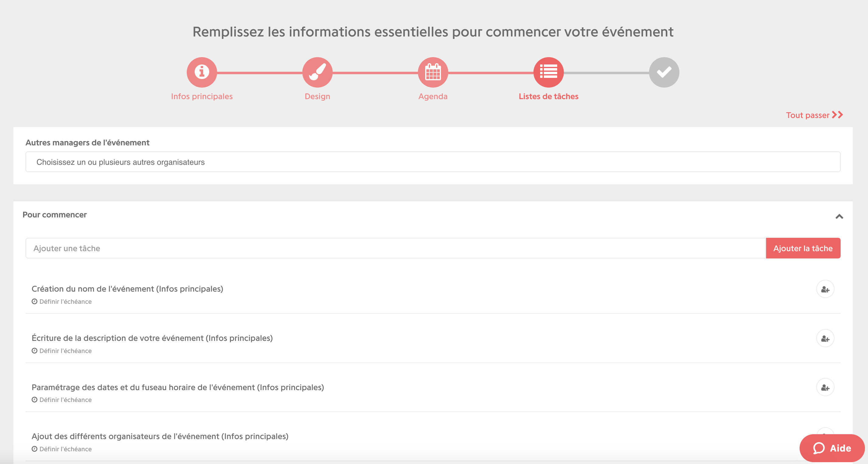
Task: Click the 'Autres managers de l'événement' label
Action: click(x=87, y=143)
